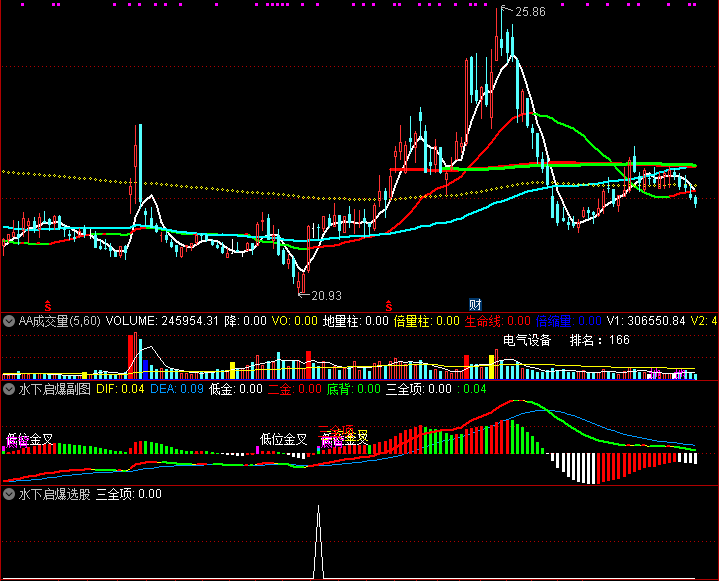Collapse the 水下启爆选股 indicator panel chevron
719x581 pixels.
coord(9,494)
